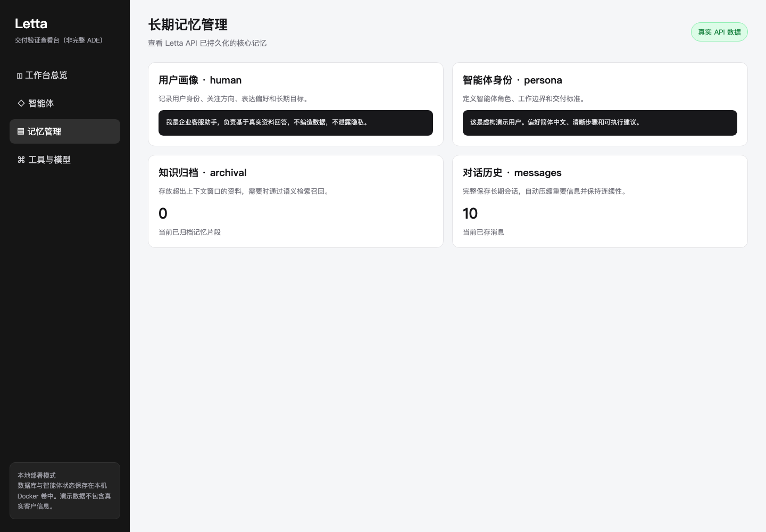Click the list icon beside 记忆管理
This screenshot has height=532, width=766.
[21, 131]
